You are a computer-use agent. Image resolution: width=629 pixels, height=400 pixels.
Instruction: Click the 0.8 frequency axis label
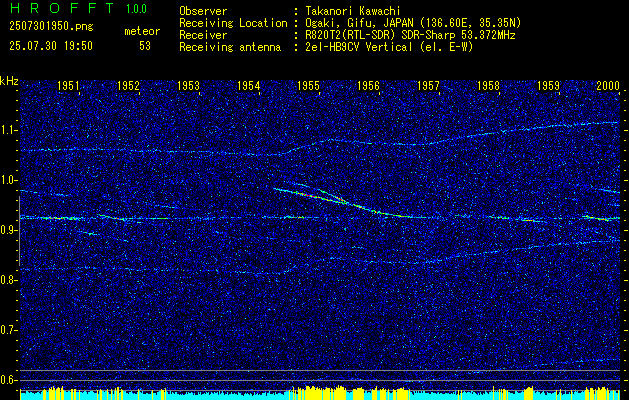pyautogui.click(x=7, y=280)
